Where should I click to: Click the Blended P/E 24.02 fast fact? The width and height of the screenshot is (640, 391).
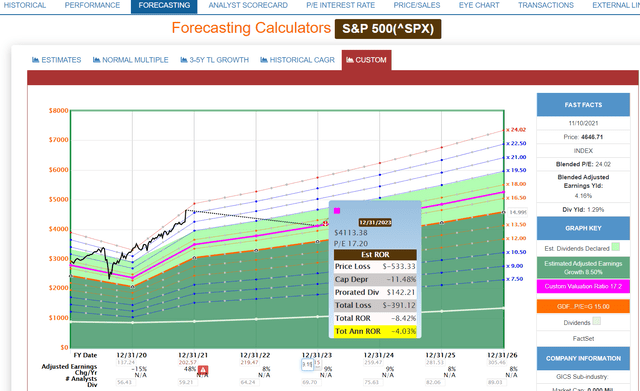coord(583,164)
